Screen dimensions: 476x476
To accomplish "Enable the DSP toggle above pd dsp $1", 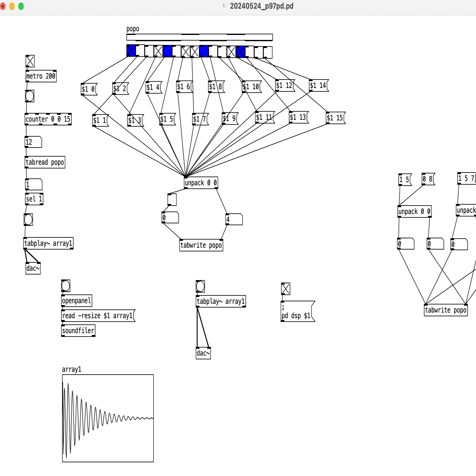I will tap(285, 289).
